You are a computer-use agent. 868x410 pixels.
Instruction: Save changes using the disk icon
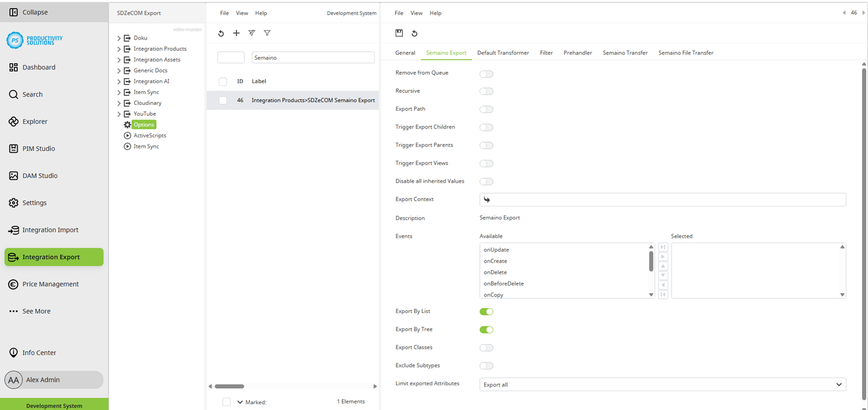click(x=399, y=33)
